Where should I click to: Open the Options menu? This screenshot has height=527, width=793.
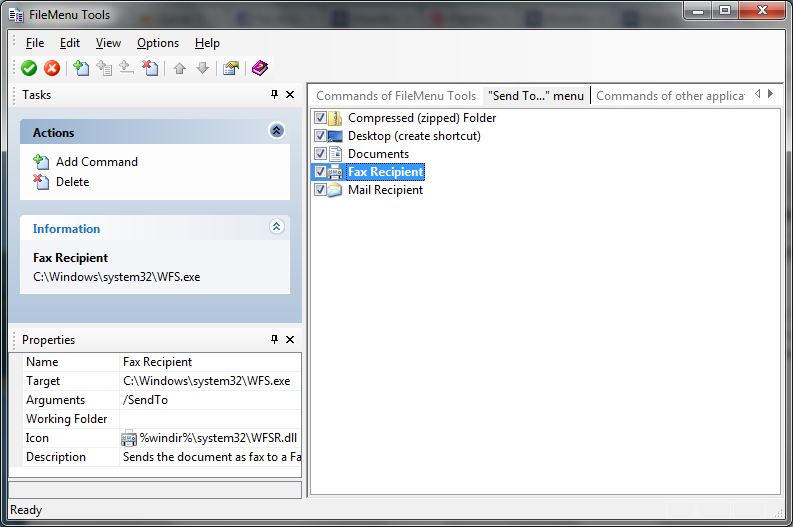click(x=158, y=43)
